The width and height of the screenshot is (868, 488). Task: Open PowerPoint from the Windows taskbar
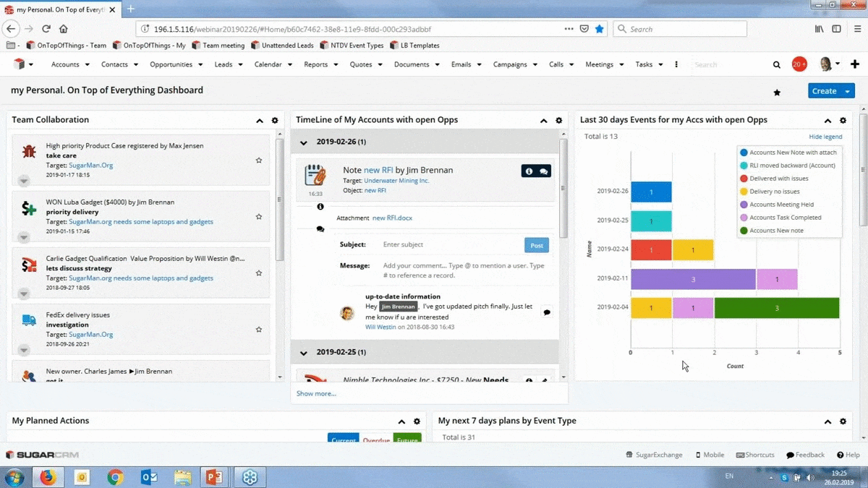point(215,477)
